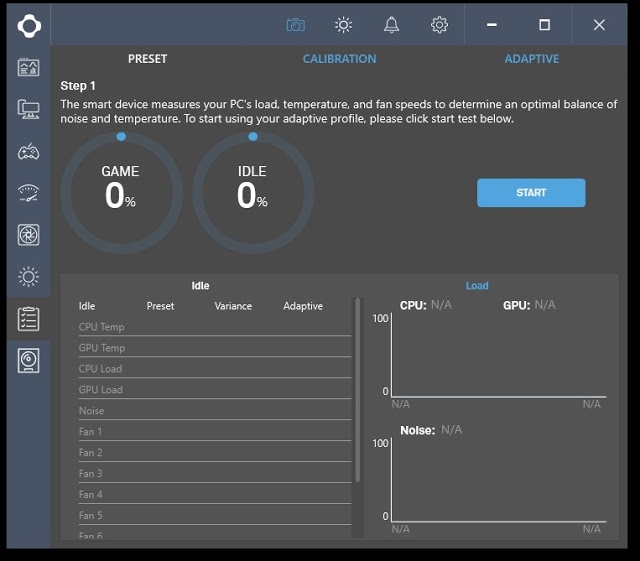Click the CPU: N/A chart label
The width and height of the screenshot is (640, 561).
(x=426, y=305)
